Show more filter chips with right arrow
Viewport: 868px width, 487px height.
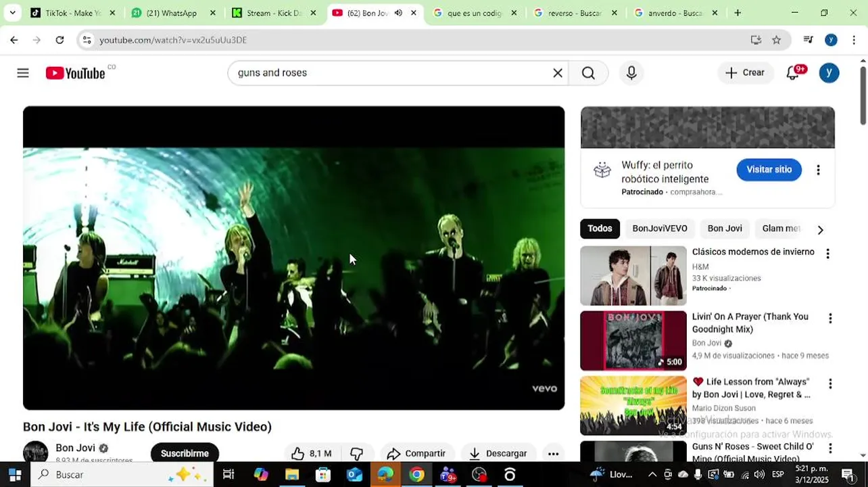[x=820, y=229]
